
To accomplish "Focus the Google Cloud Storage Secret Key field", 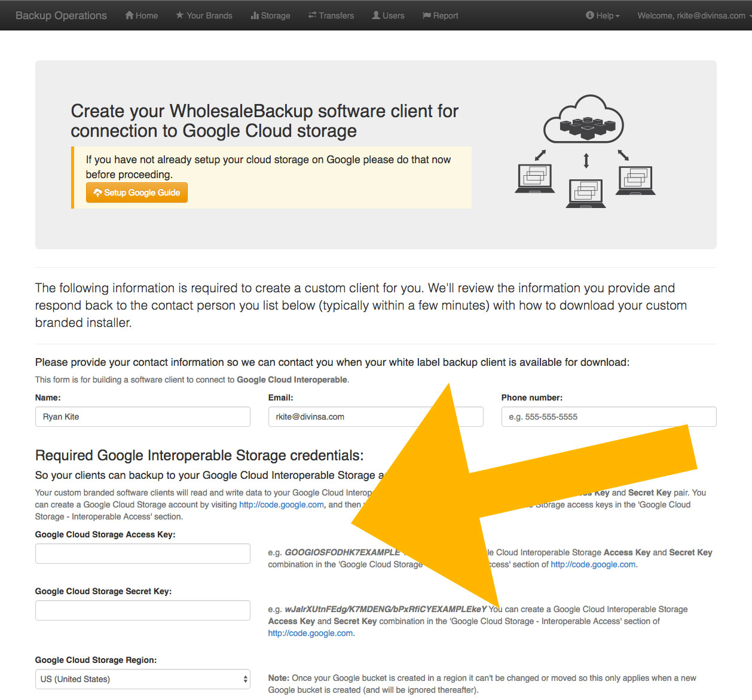I will point(143,610).
